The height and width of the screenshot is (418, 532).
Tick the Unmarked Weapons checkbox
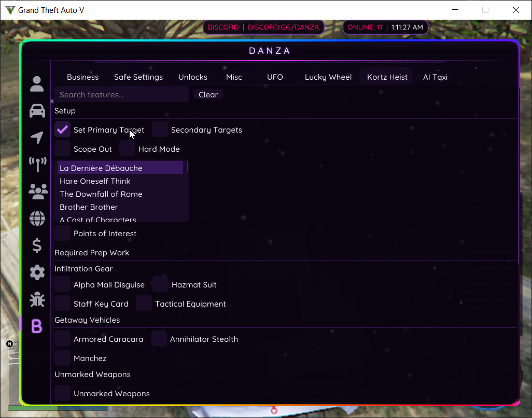tap(62, 393)
